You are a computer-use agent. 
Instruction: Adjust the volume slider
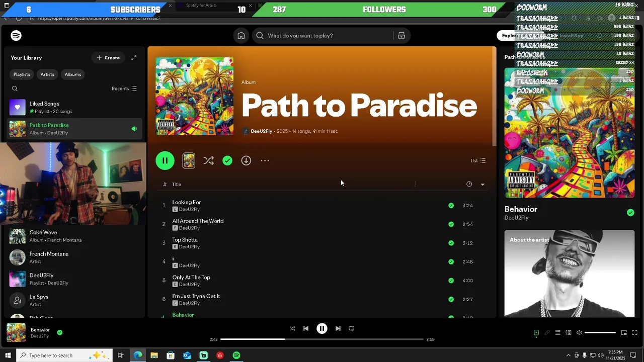[600, 332]
